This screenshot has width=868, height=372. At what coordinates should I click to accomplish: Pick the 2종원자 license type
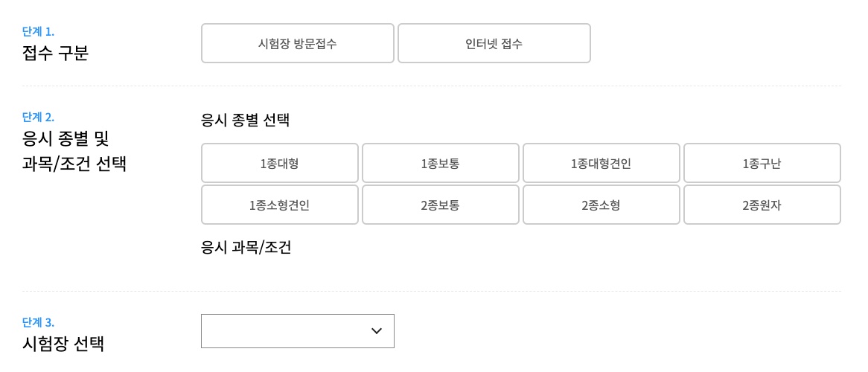coord(762,205)
